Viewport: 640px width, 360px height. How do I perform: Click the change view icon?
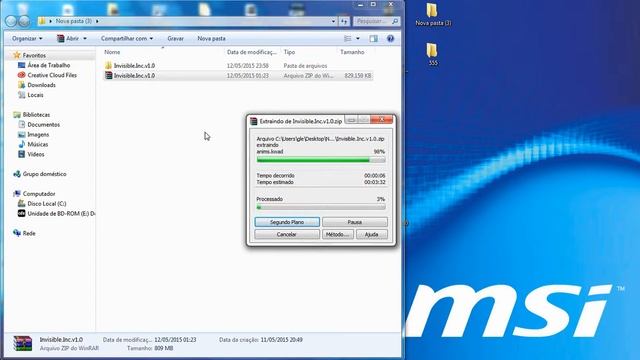[x=348, y=38]
